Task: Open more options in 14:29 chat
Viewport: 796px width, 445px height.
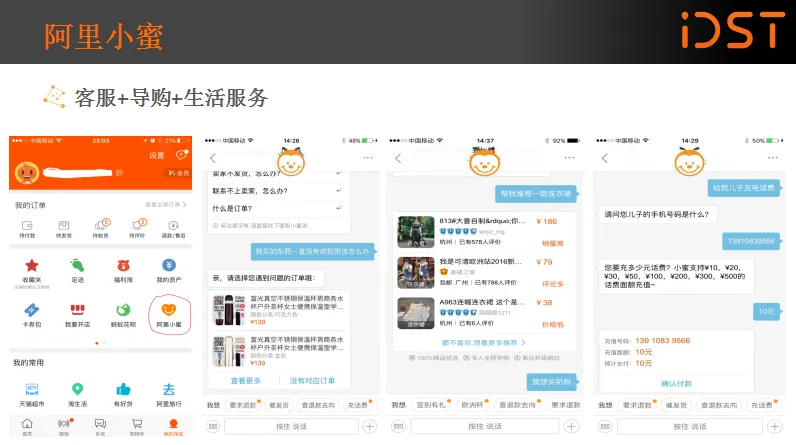Action: coord(773,158)
